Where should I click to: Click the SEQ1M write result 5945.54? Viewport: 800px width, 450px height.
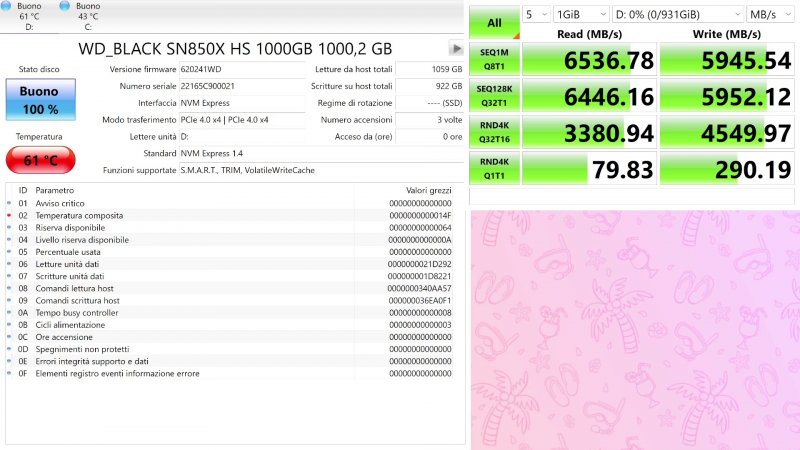(x=727, y=60)
